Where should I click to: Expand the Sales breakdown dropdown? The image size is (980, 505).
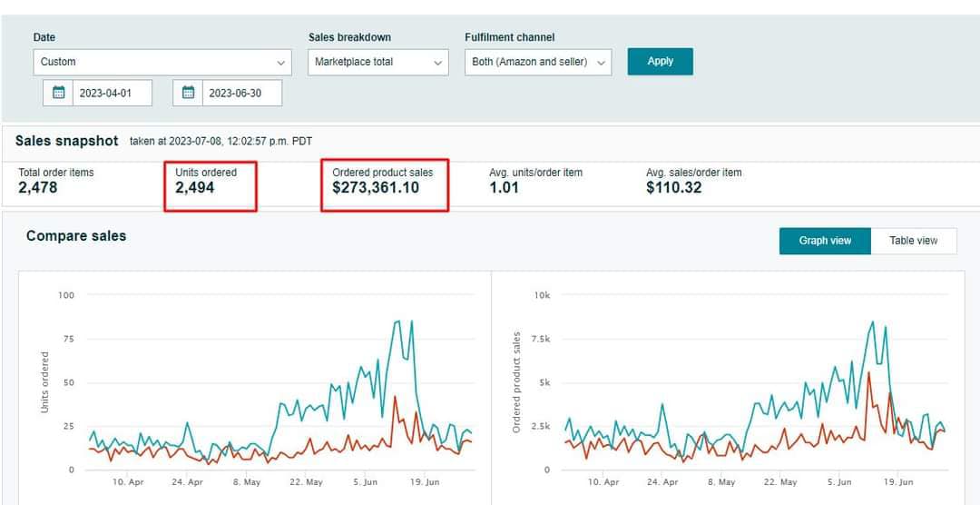(377, 62)
